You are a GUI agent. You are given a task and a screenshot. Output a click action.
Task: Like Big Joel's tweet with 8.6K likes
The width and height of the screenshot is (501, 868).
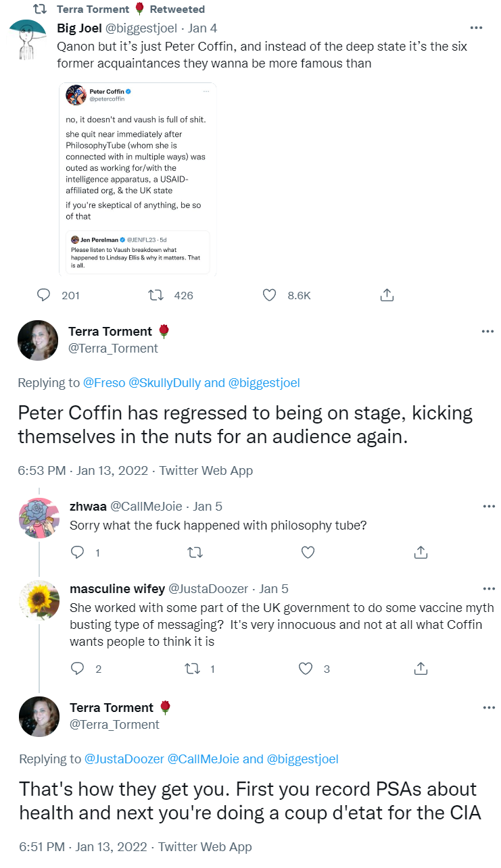coord(269,295)
